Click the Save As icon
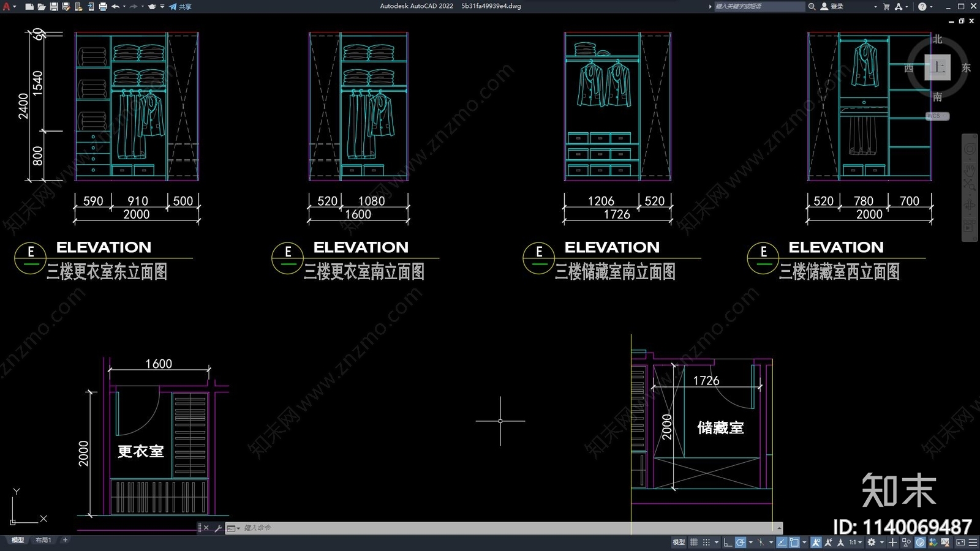This screenshot has width=980, height=551. pos(66,6)
